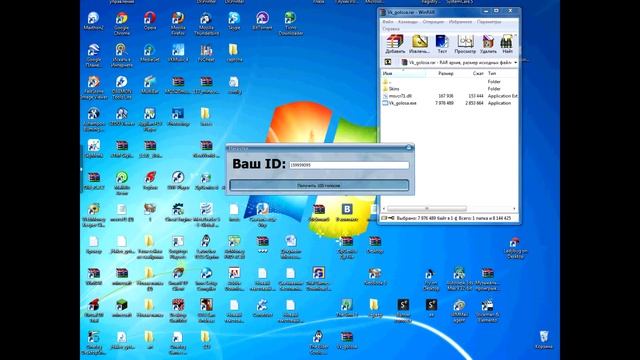Open the MultiBar desktop shortcut
Image resolution: width=640 pixels, height=360 pixels.
coord(150,85)
